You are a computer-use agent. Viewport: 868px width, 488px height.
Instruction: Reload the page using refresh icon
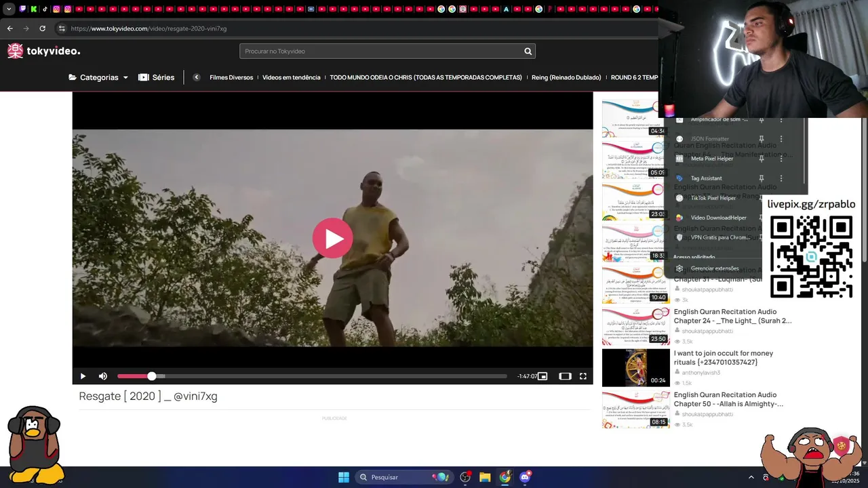click(x=42, y=28)
